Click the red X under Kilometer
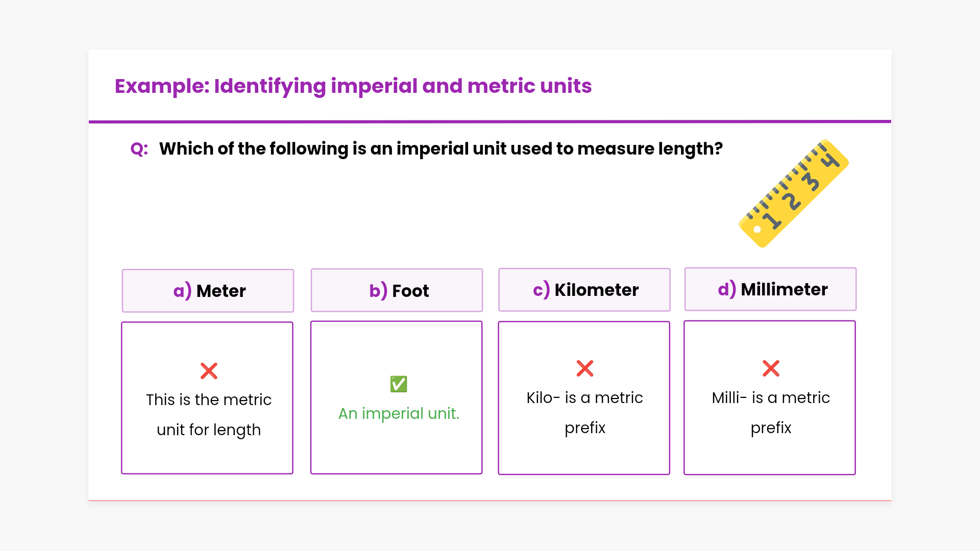Image resolution: width=980 pixels, height=551 pixels. [585, 368]
